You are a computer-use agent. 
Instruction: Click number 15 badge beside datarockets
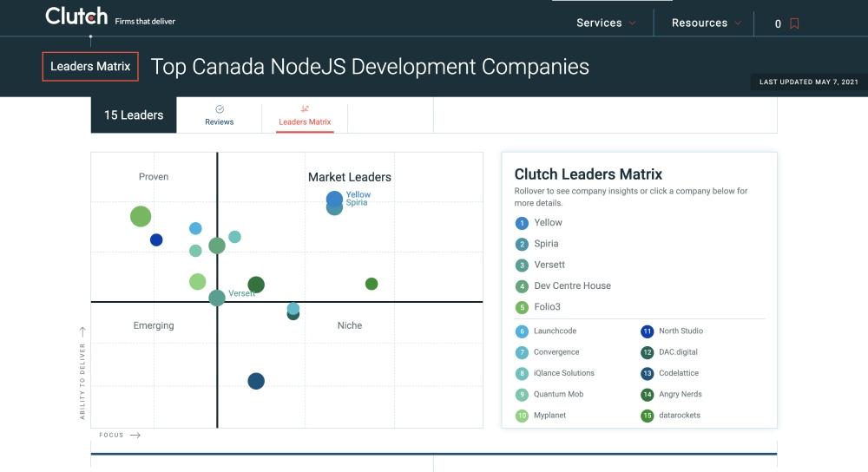(x=648, y=416)
